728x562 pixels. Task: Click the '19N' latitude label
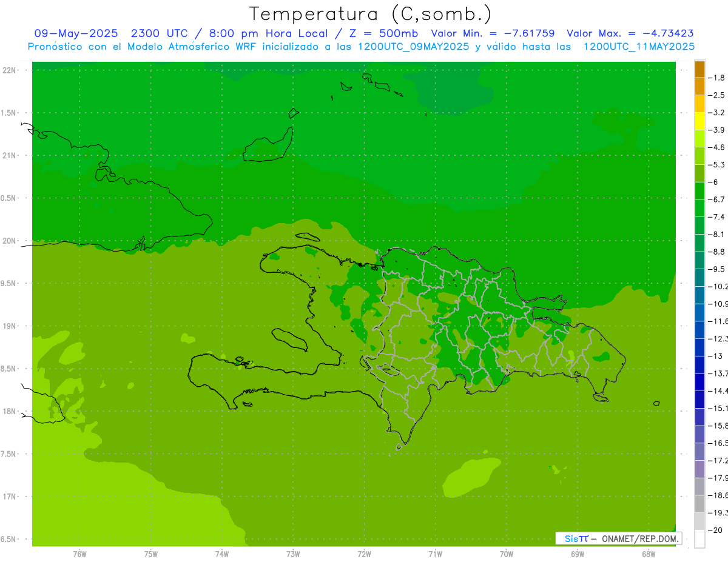pyautogui.click(x=10, y=326)
